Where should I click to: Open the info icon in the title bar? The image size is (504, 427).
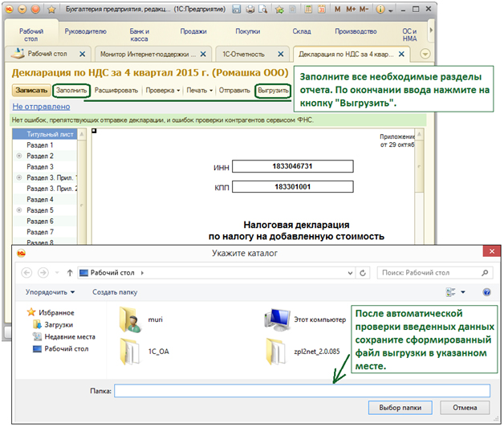pyautogui.click(x=380, y=10)
